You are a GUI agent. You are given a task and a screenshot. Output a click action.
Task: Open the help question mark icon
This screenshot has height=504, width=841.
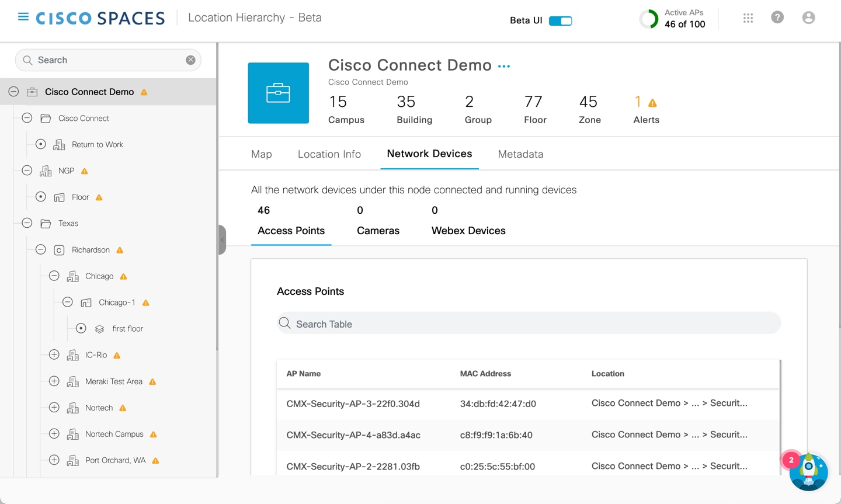tap(777, 18)
